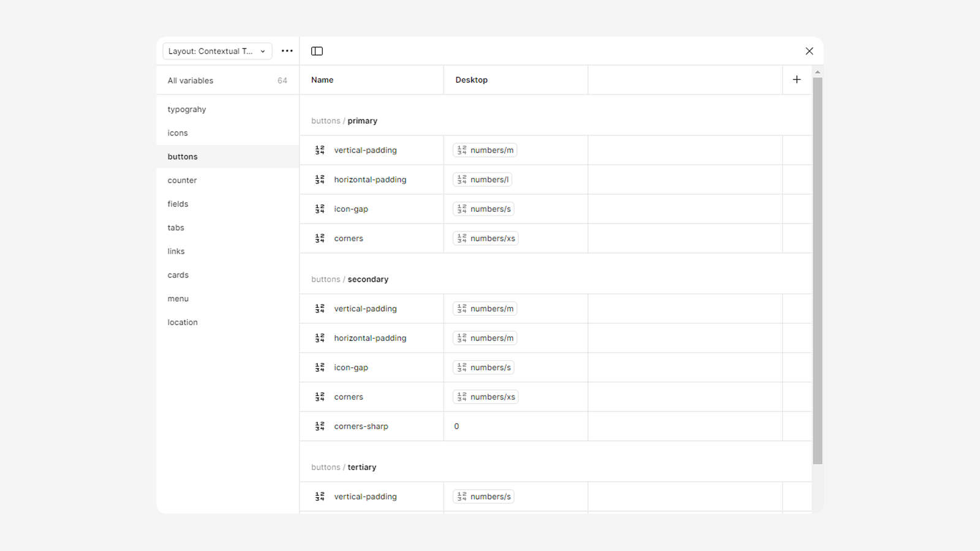The width and height of the screenshot is (980, 551).
Task: Click number icon beside secondary icon-gap
Action: 320,368
